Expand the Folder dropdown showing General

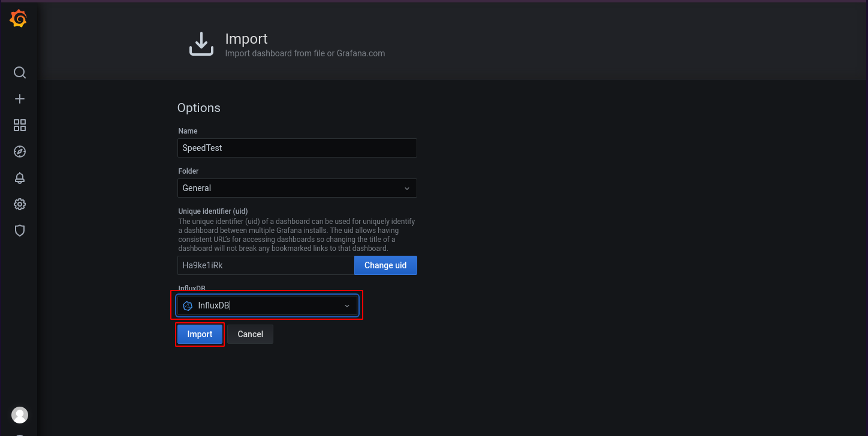[x=297, y=188]
